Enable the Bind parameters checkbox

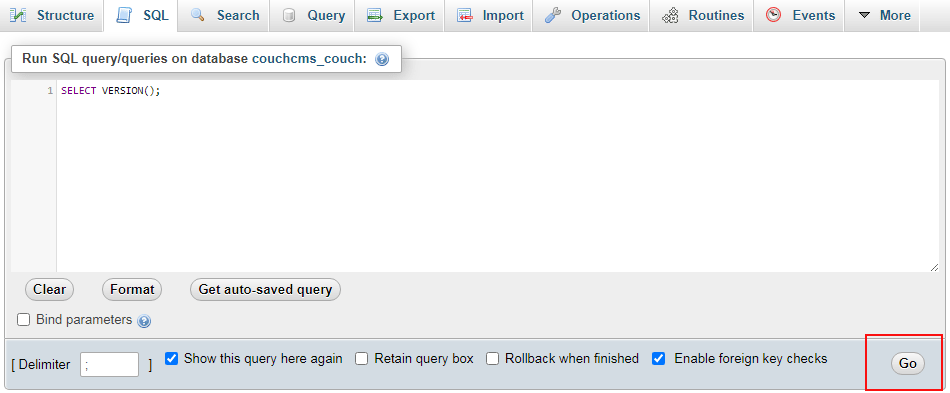click(x=24, y=320)
